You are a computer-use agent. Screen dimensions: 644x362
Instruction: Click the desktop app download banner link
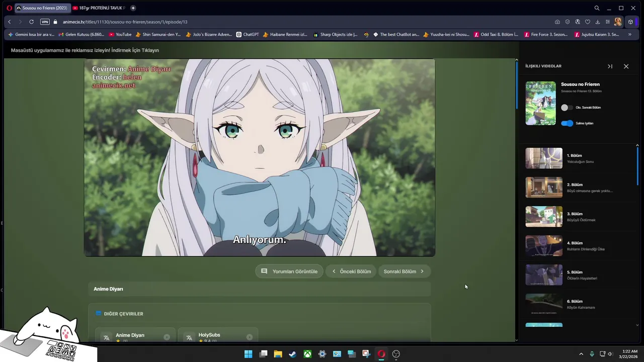click(x=85, y=50)
